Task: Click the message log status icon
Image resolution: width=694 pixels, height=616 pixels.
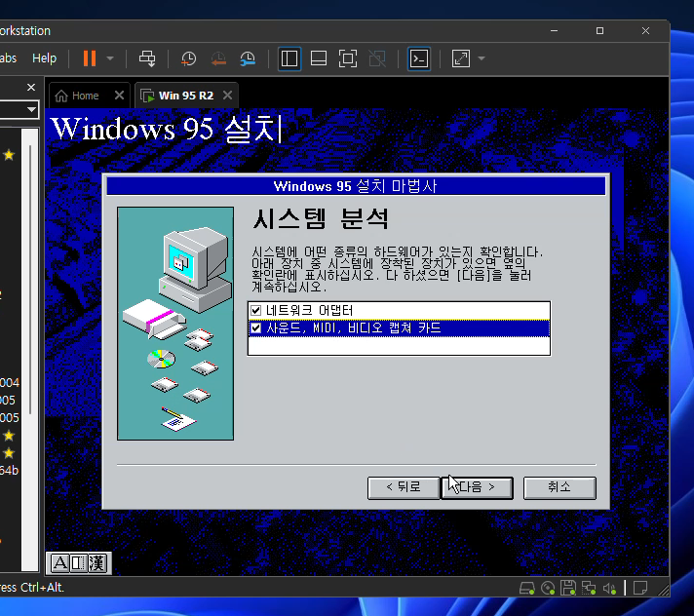Action: click(640, 588)
